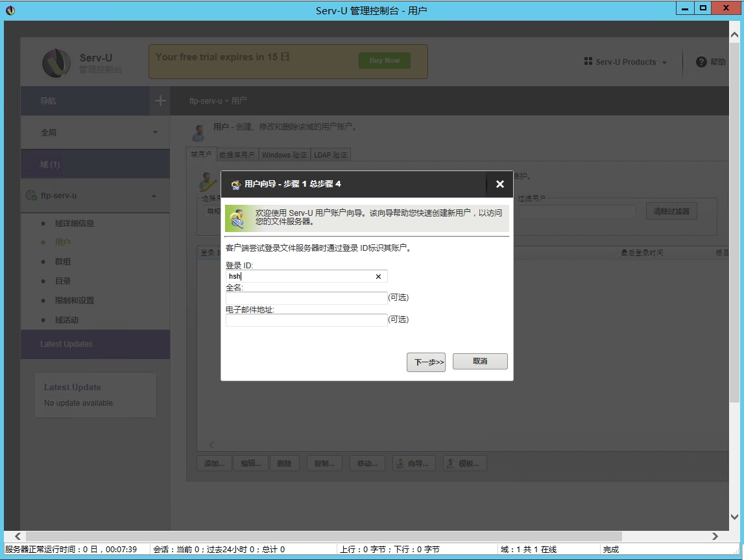
Task: Click the 域：1 共 1 在线 status text
Action: point(529,550)
